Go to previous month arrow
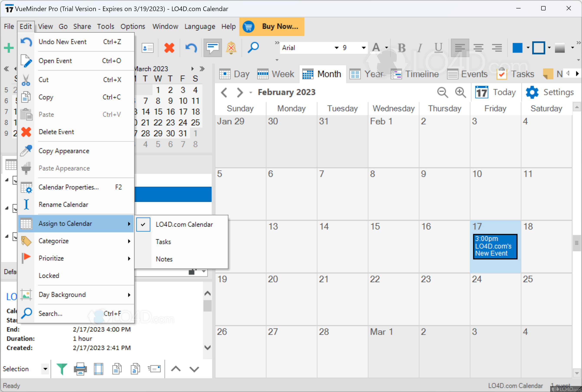The width and height of the screenshot is (582, 392). coord(224,92)
